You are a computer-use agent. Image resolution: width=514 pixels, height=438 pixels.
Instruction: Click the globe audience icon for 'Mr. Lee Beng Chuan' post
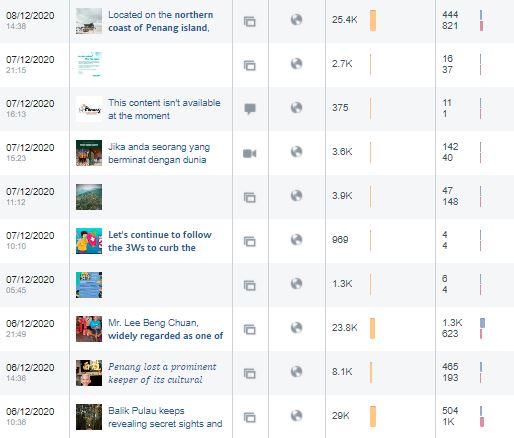click(x=296, y=328)
